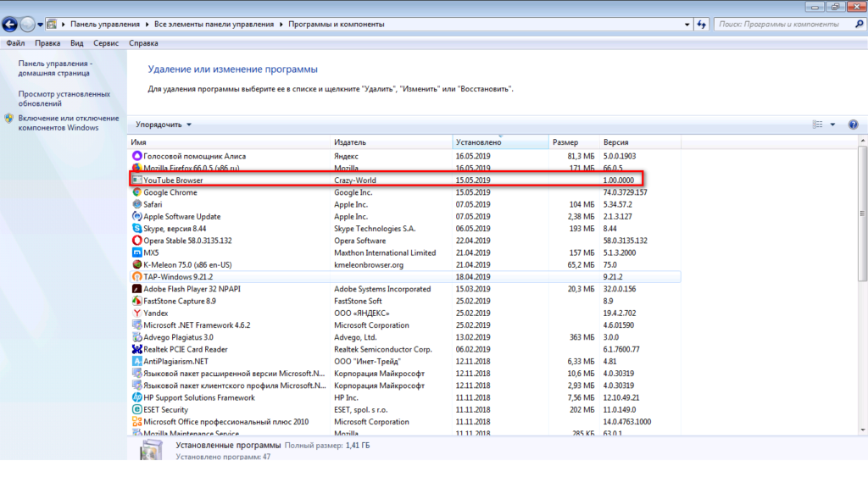Image resolution: width=868 pixels, height=488 pixels.
Task: Click publisher Crazy-World cell
Action: pos(355,180)
